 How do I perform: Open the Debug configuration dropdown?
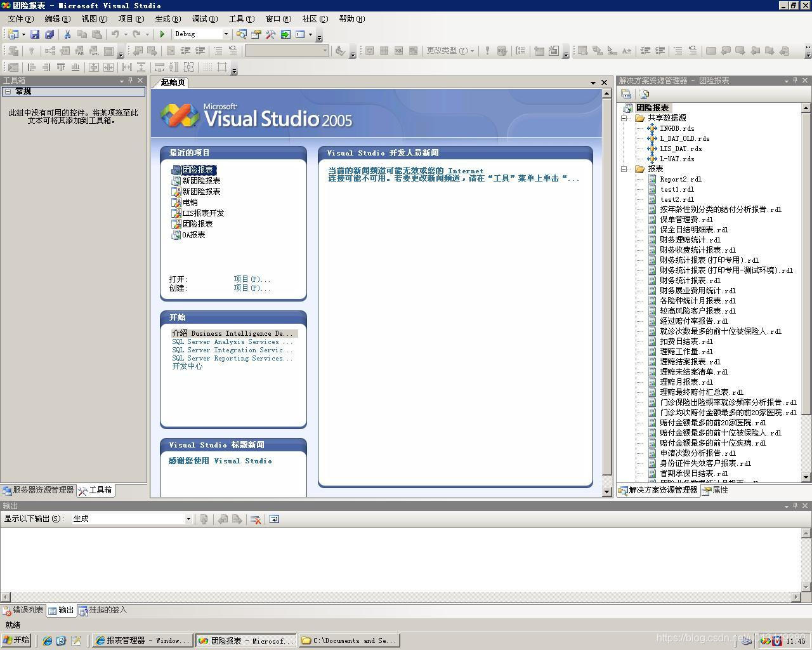click(226, 34)
